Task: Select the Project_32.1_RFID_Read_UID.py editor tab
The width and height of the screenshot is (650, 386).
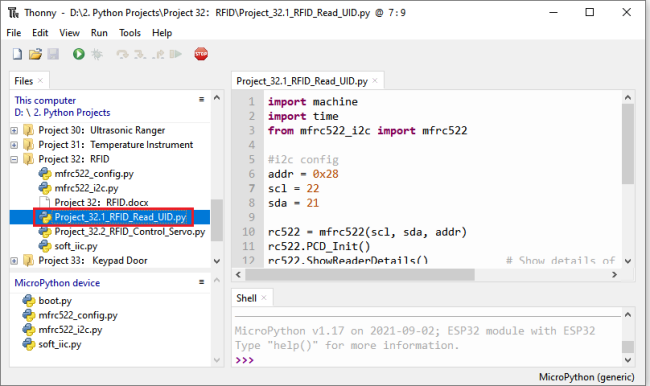Action: pos(302,81)
